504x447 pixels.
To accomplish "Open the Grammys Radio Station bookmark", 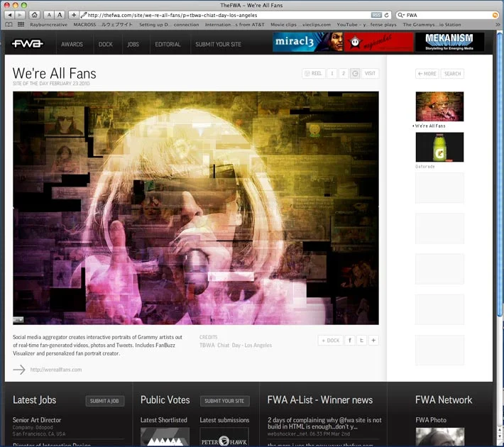I will tap(432, 24).
